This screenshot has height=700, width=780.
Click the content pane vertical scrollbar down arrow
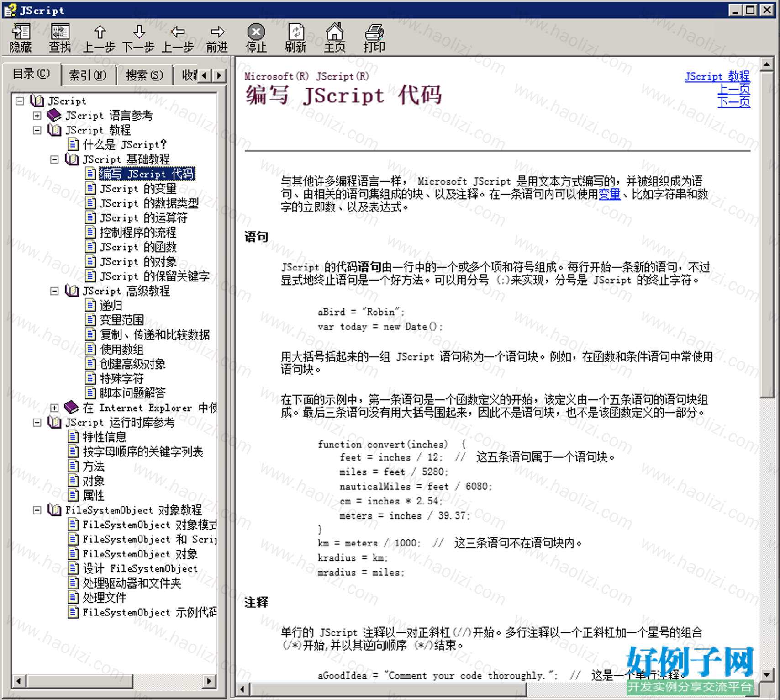[767, 674]
